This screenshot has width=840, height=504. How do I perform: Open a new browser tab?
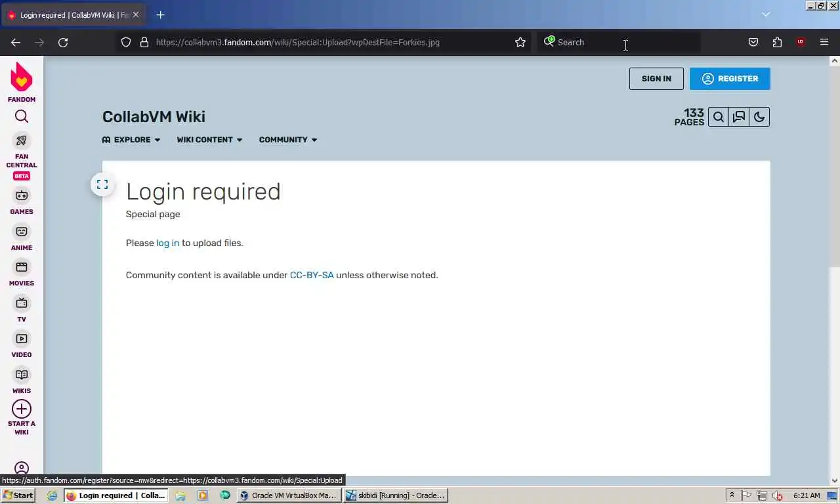[160, 14]
